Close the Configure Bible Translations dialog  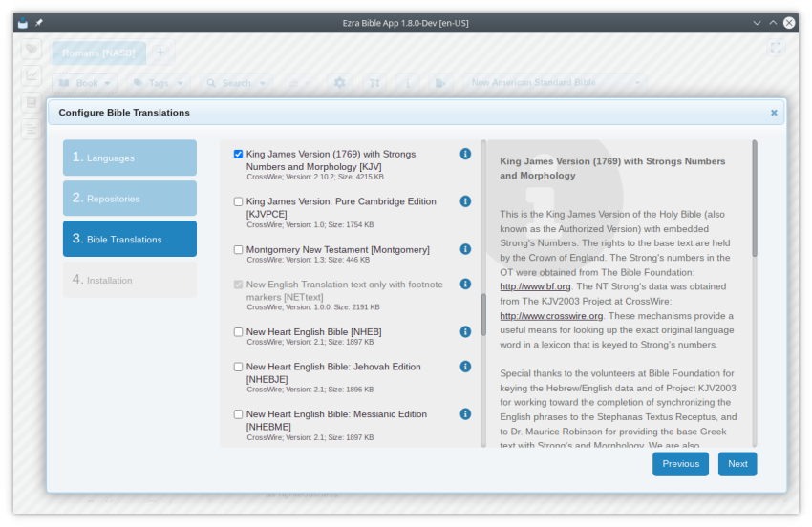[x=774, y=113]
